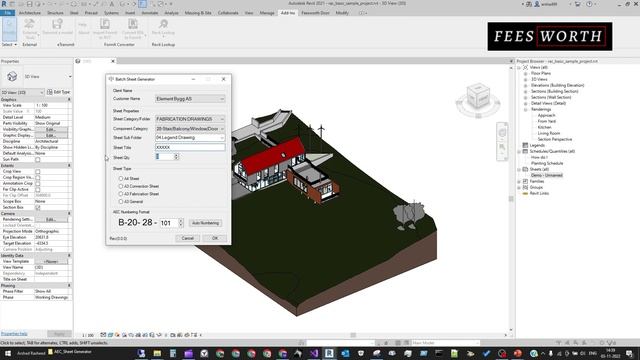Viewport: 640px width, 360px height.
Task: Click the Windows Start button
Action: tap(7, 353)
